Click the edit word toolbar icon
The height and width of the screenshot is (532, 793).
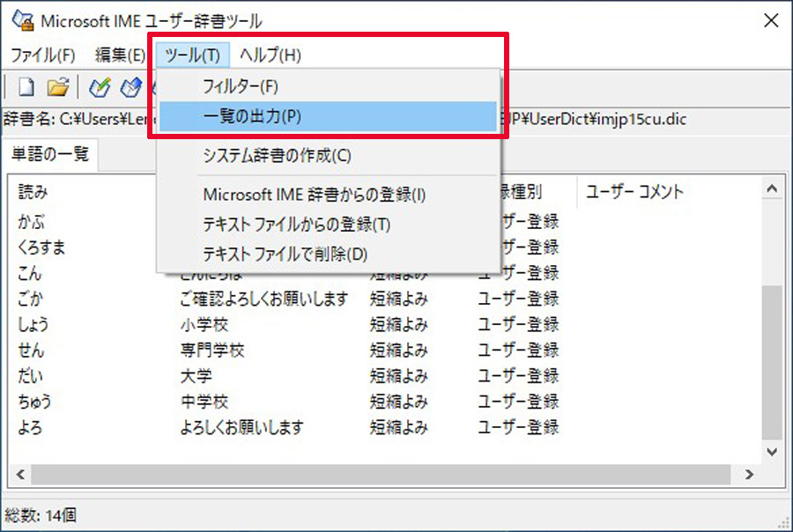[x=131, y=87]
